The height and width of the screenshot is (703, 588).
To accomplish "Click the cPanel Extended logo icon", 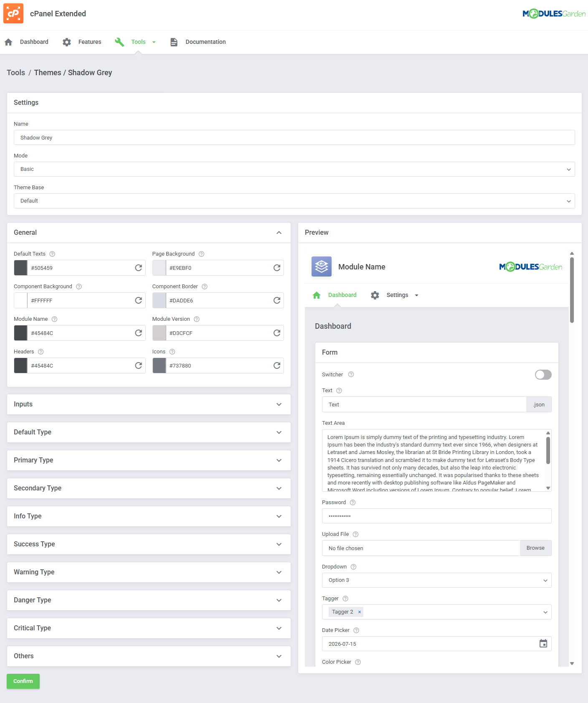I will (x=13, y=13).
